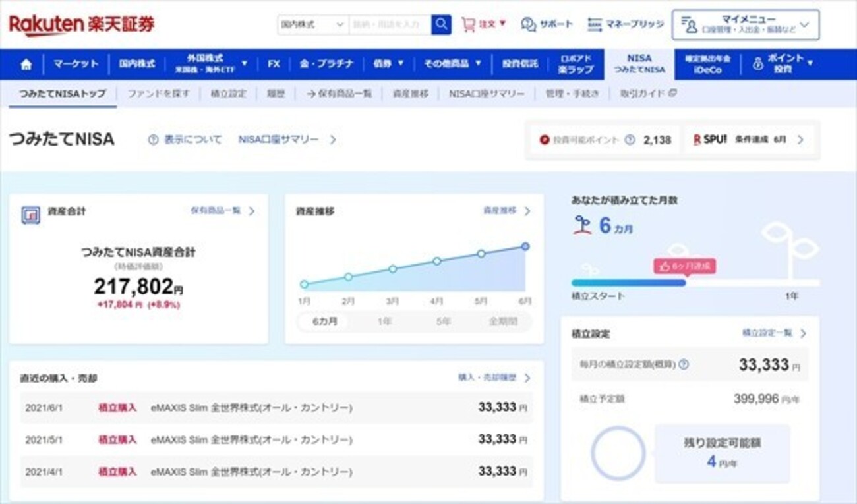
Task: Go to the 積立設定 sub-menu tab
Action: coord(228,94)
